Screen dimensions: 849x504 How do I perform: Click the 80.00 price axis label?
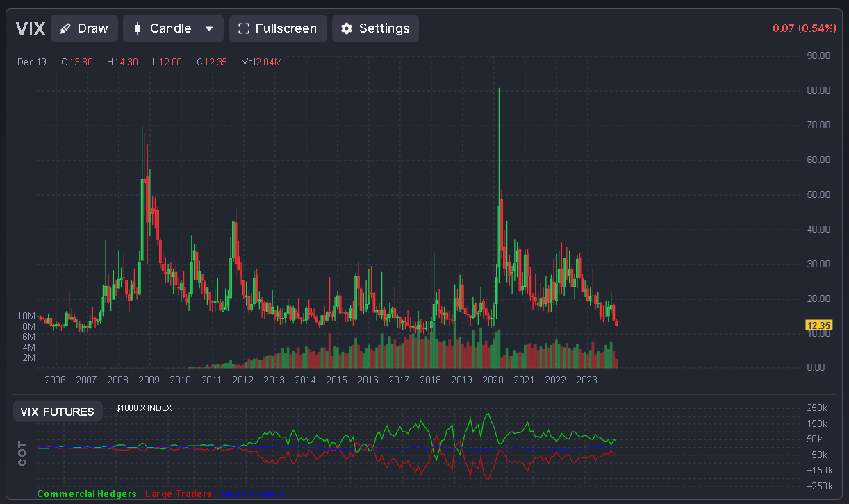point(818,90)
